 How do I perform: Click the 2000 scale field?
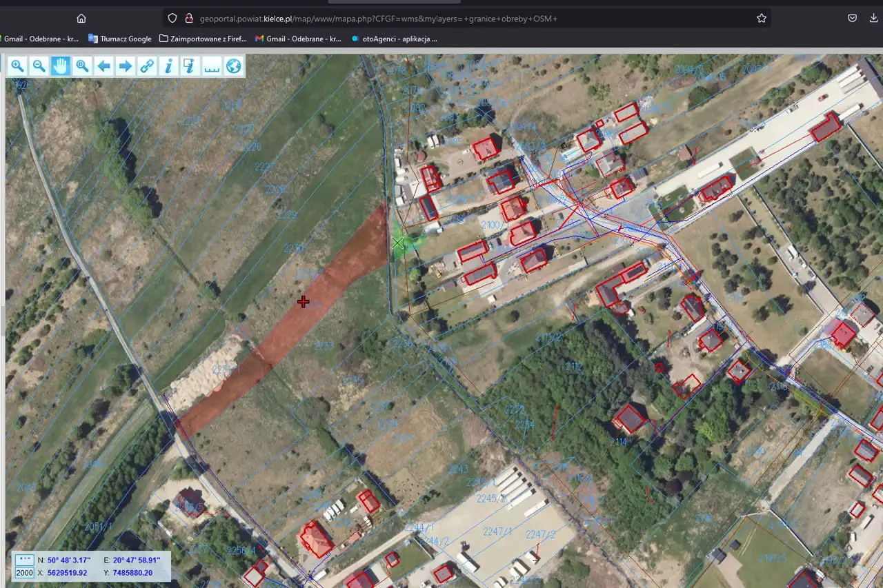click(25, 573)
